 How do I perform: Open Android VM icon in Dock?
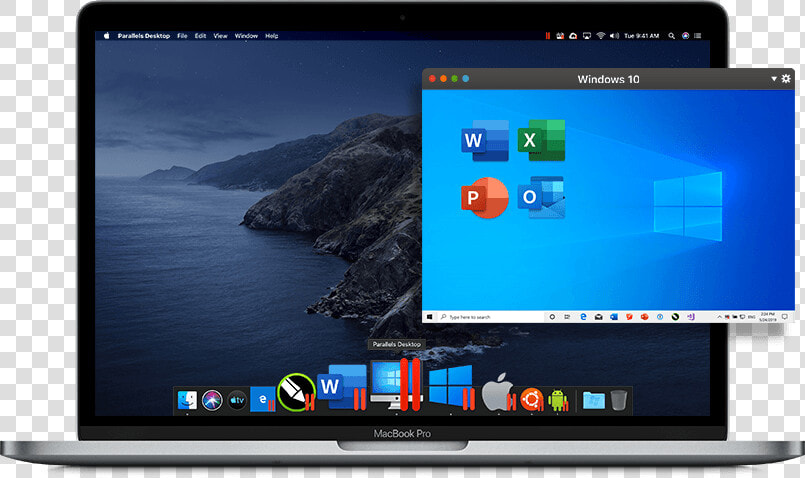coord(558,400)
